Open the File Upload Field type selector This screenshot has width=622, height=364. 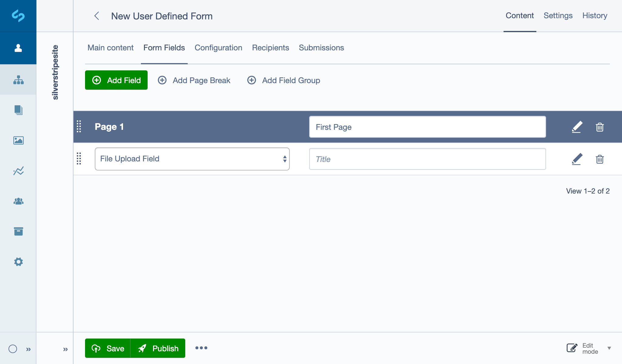[192, 159]
